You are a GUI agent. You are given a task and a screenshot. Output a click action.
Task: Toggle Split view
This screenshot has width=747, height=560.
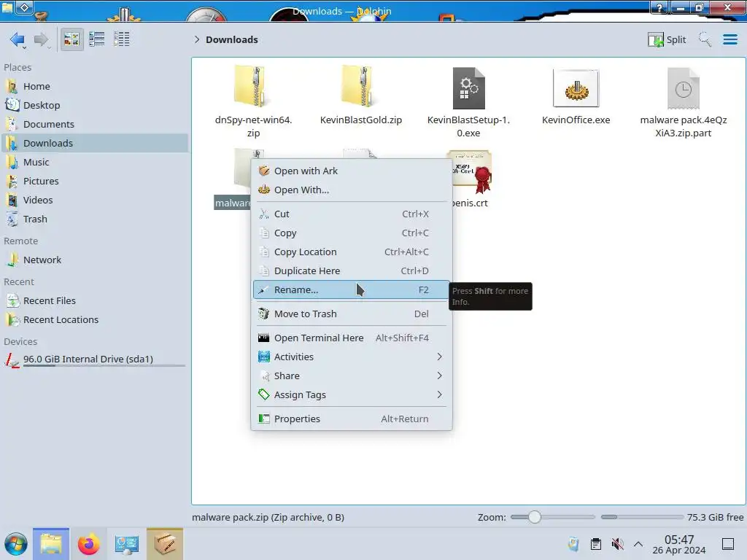tap(667, 39)
